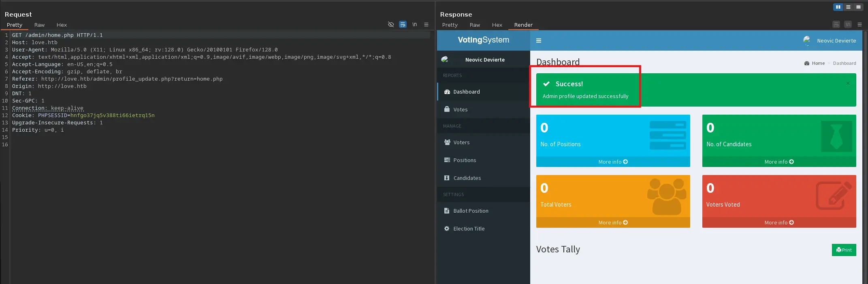Click the Election Title gear icon
868x284 pixels.
pos(447,228)
